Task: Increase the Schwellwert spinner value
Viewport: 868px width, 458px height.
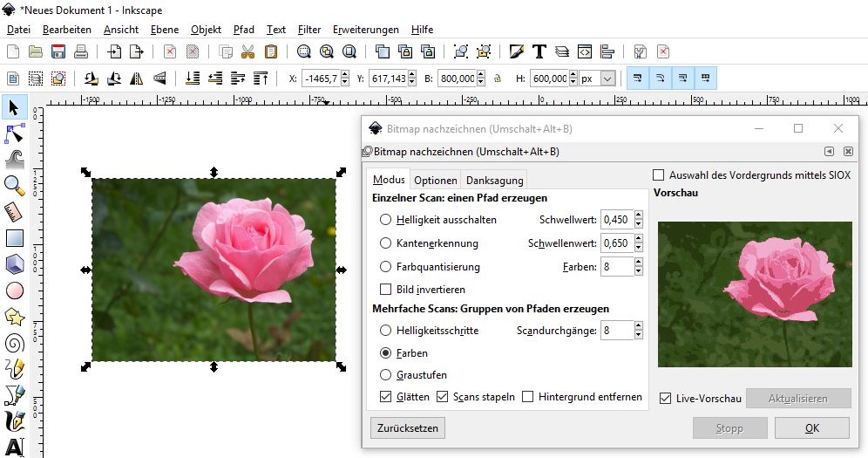Action: [639, 215]
